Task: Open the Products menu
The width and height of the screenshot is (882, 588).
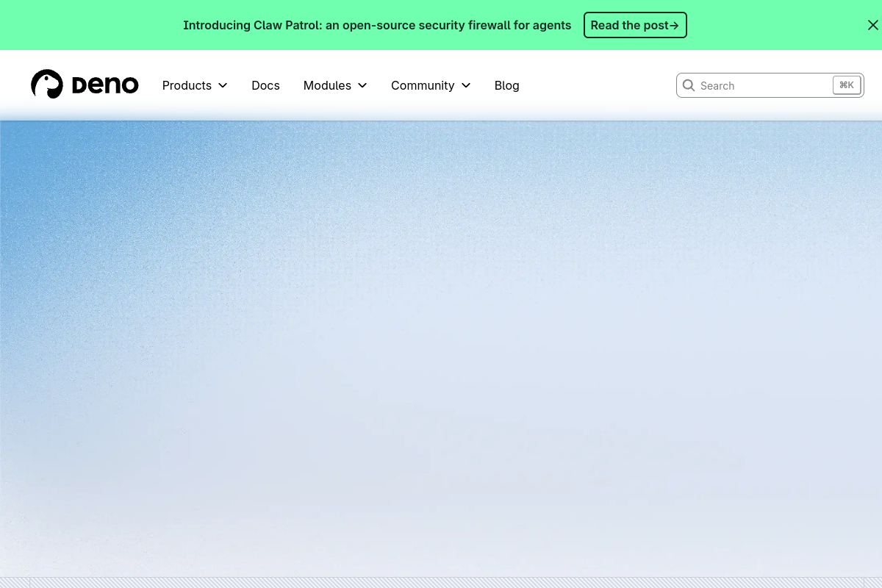Action: pos(195,85)
